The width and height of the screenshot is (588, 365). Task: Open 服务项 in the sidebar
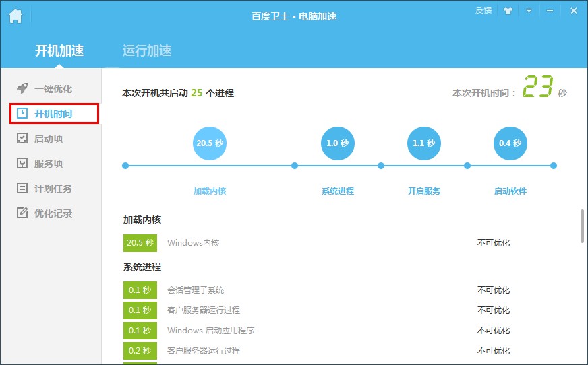click(x=49, y=164)
